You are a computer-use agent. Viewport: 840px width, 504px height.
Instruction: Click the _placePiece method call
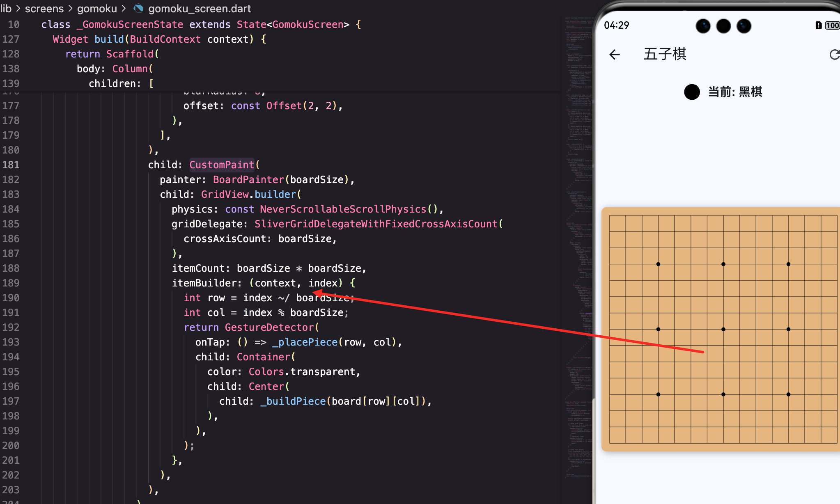[x=305, y=342]
